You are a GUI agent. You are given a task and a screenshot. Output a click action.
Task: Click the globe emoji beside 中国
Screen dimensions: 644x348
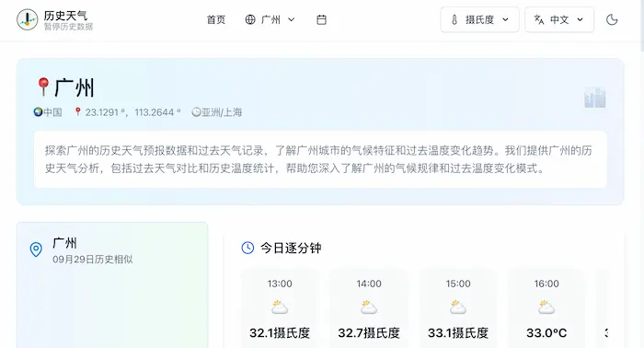point(39,111)
